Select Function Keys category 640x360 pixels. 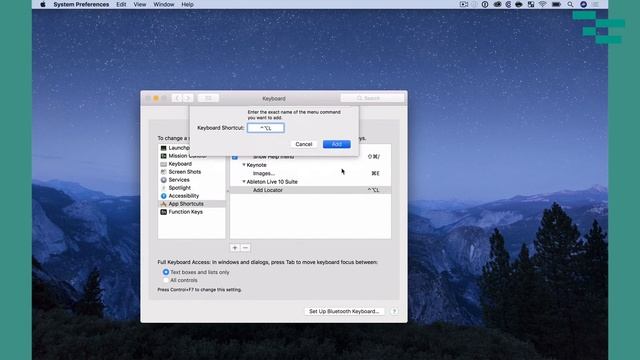(x=191, y=212)
